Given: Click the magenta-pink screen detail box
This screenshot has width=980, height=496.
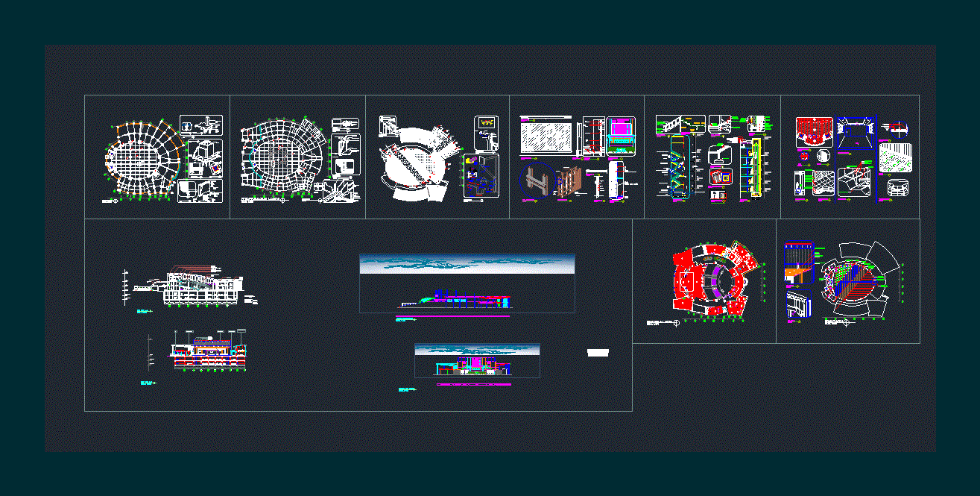Looking at the screenshot, I should (x=620, y=136).
